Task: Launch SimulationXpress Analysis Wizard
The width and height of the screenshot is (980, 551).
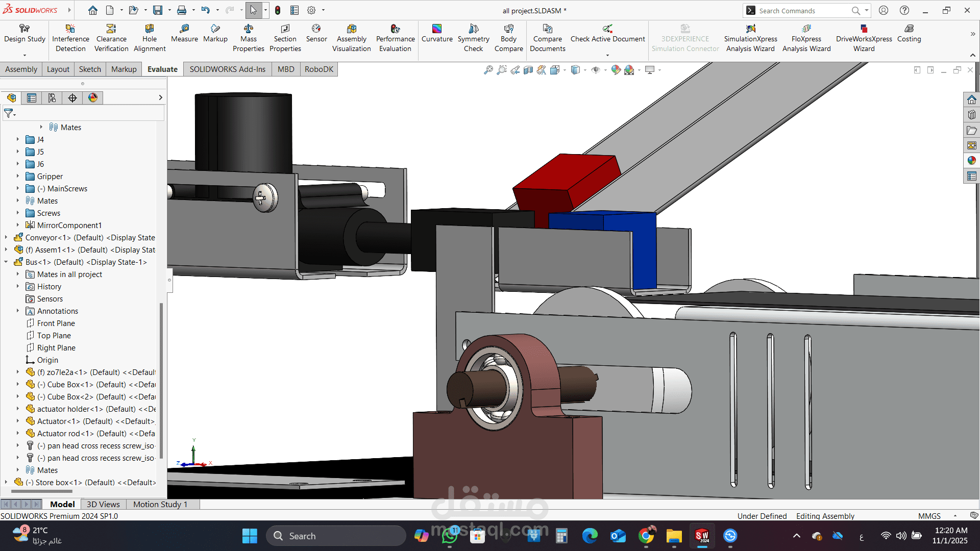Action: tap(750, 38)
